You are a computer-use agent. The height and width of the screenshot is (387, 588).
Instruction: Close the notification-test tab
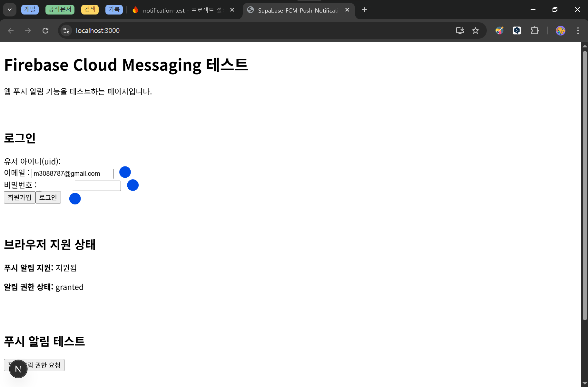point(232,10)
